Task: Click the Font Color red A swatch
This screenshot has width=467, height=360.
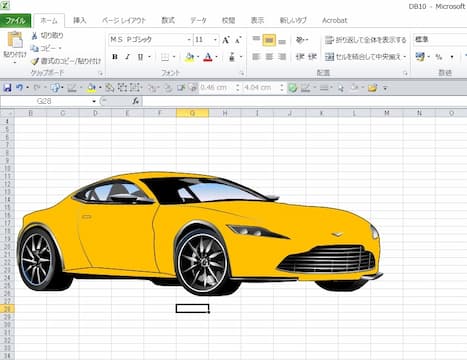Action: [208, 57]
